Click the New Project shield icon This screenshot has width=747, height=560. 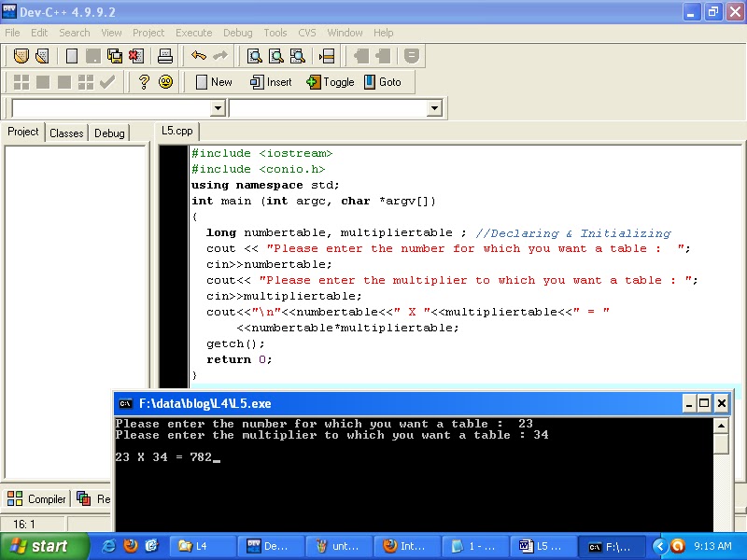21,56
